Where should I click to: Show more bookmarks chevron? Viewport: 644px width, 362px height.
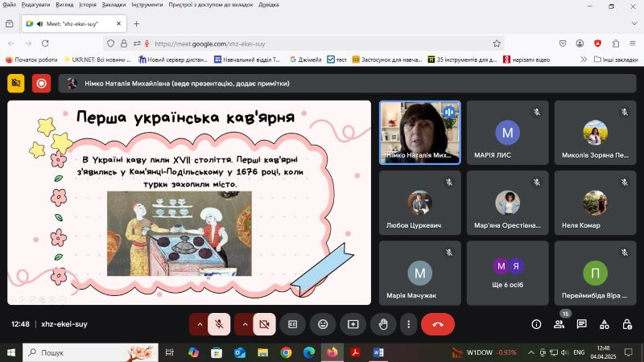coord(584,60)
